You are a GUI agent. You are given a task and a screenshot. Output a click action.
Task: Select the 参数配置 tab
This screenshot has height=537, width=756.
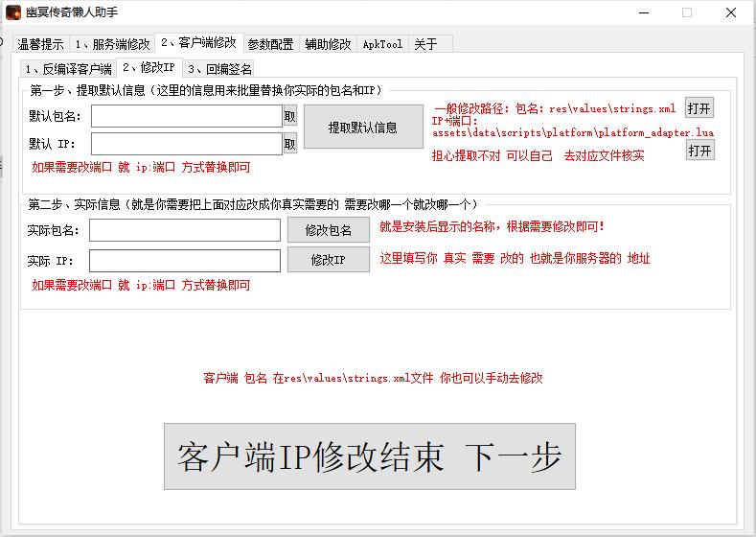pos(270,44)
